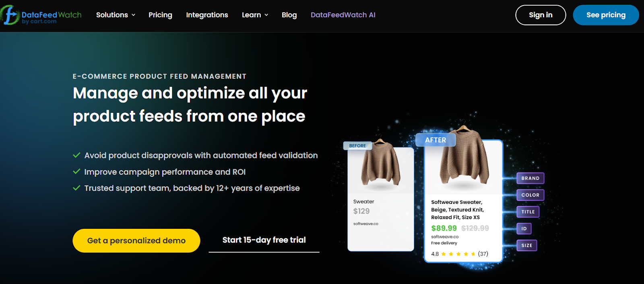Viewport: 644px width, 284px height.
Task: Click 'Trusted support team, backed by 12+ years' text
Action: click(x=192, y=188)
